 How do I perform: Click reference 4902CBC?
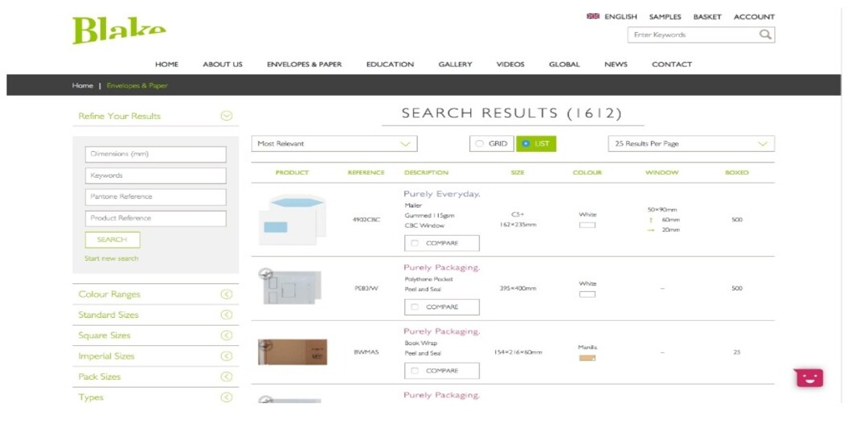(366, 220)
